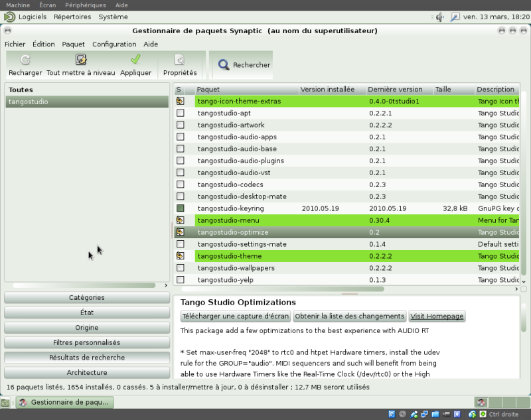Open the VirtualBox Périphériques menu
Viewport: 531px width, 420px height.
86,5
